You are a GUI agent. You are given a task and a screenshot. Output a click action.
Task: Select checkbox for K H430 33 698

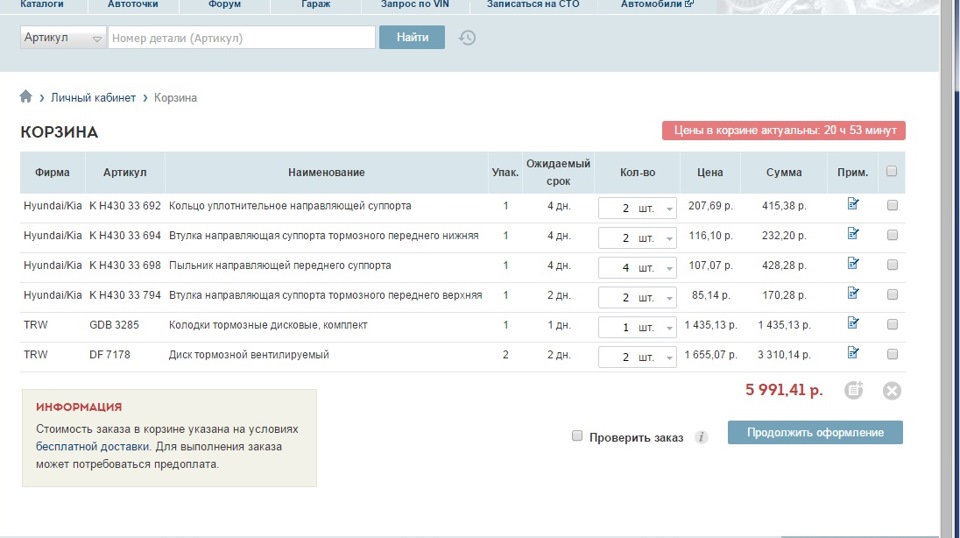892,265
